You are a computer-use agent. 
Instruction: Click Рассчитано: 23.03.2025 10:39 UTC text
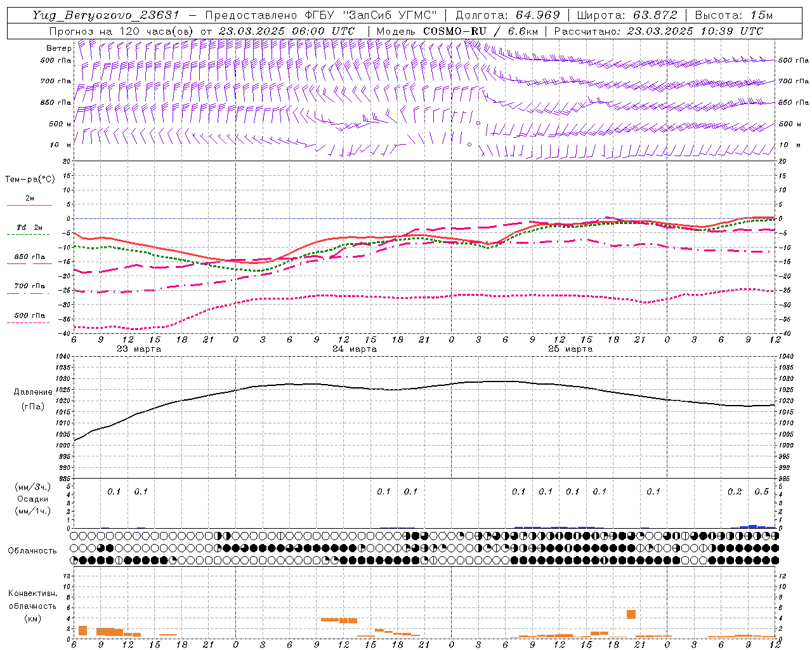coord(658,30)
